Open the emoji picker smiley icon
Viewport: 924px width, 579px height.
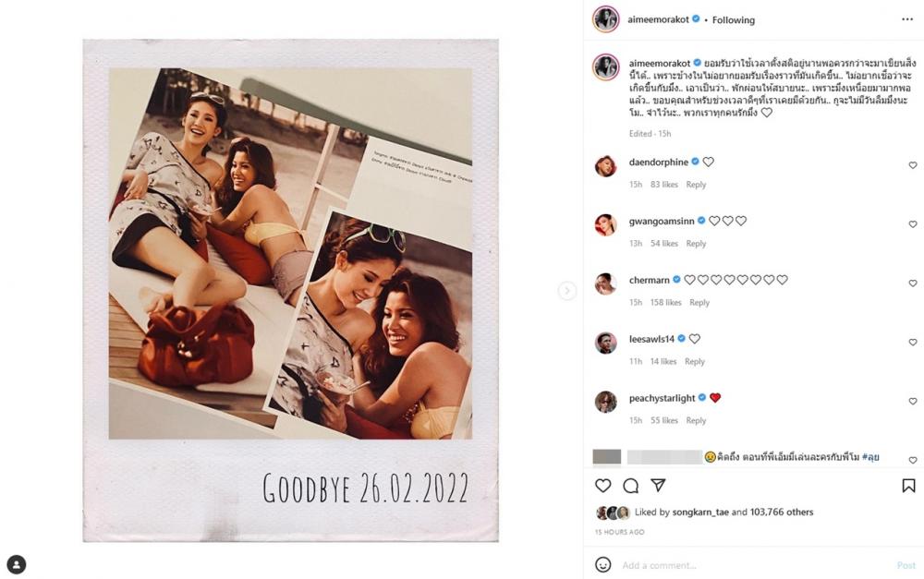point(602,565)
